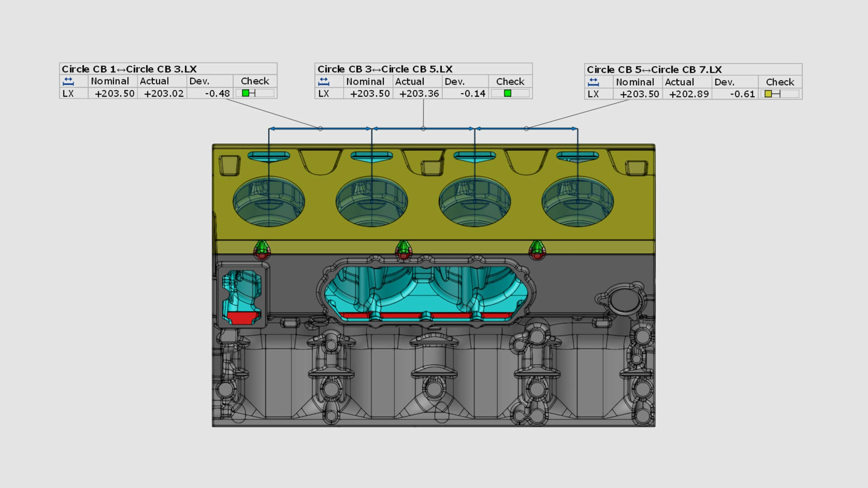
Task: Click yellow check indicator for -0.61 deviation
Action: (x=768, y=94)
